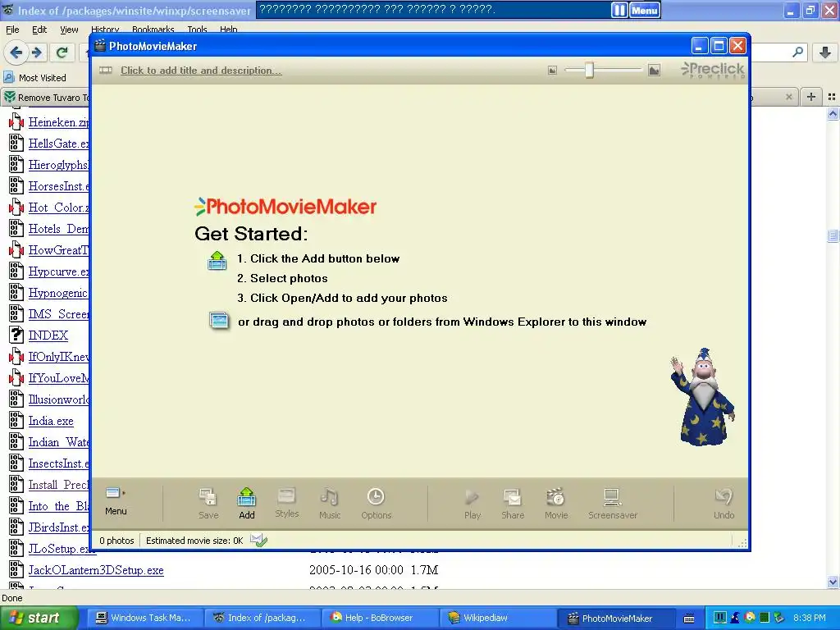Click the Add photos button
Image resolution: width=840 pixels, height=630 pixels.
point(246,504)
